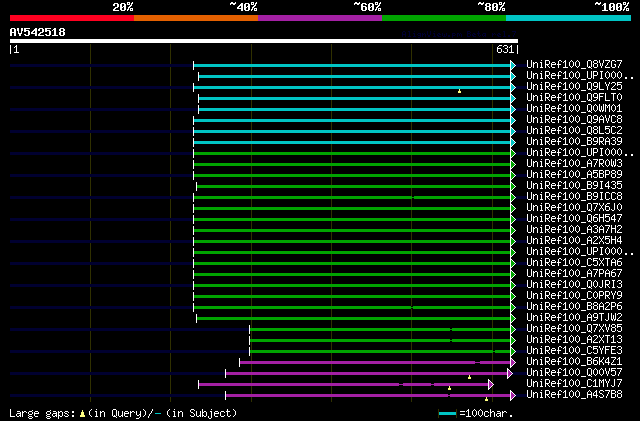Screen dimensions: 640x421
Task: Click the yellow gap marker under the A4S7B8 bar
Action: pyautogui.click(x=487, y=399)
